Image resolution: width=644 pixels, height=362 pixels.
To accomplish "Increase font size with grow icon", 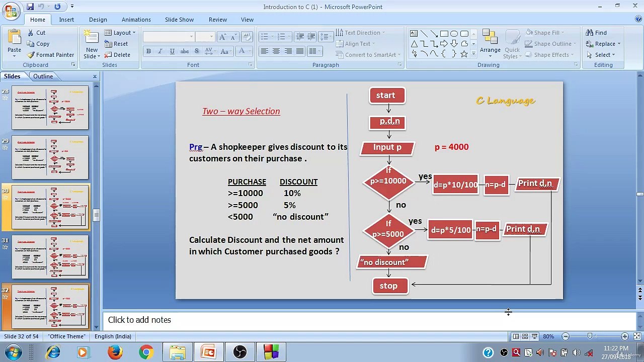I will 222,37.
